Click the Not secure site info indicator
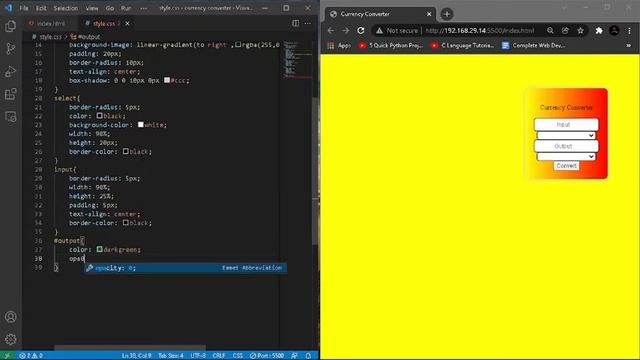The image size is (640, 360). [397, 31]
